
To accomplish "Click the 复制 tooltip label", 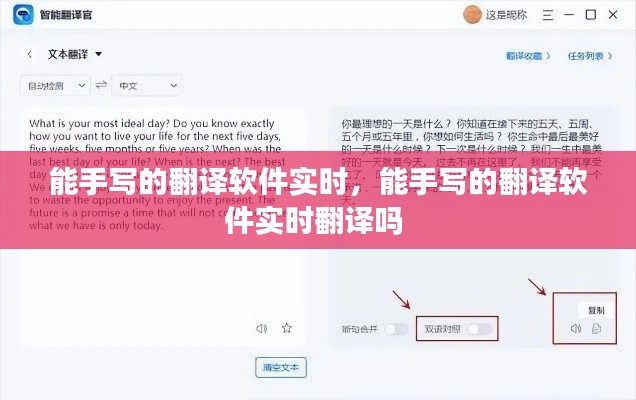I will 596,310.
